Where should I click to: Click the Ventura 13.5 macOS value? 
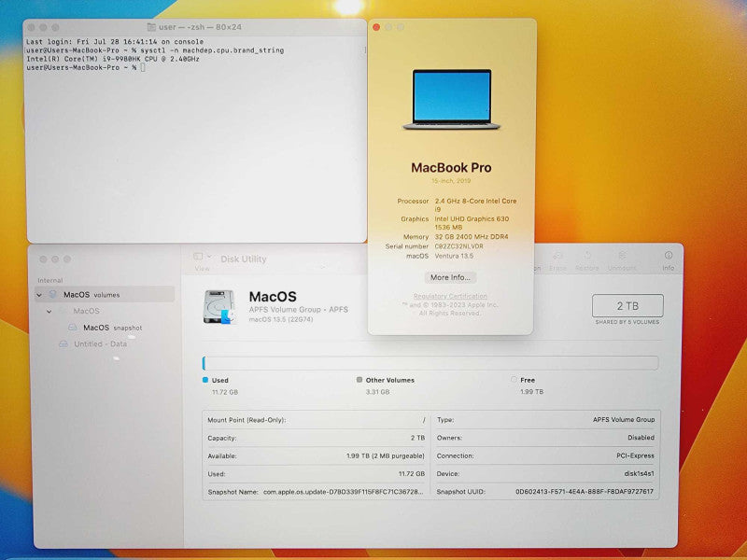point(454,256)
